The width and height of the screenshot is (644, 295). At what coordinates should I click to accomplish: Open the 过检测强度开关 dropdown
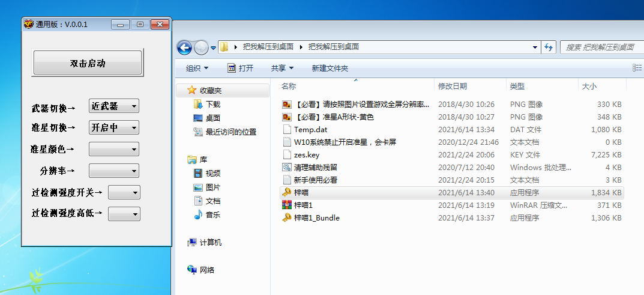tap(124, 192)
